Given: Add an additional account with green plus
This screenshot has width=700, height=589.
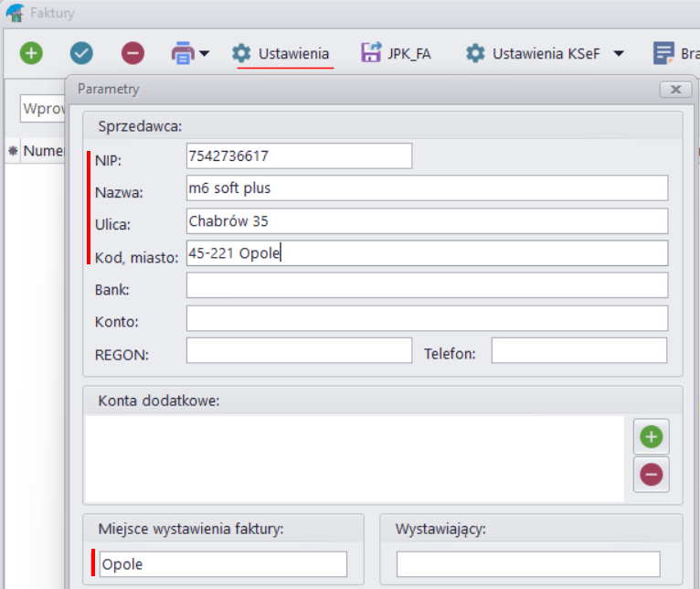Looking at the screenshot, I should pyautogui.click(x=651, y=437).
